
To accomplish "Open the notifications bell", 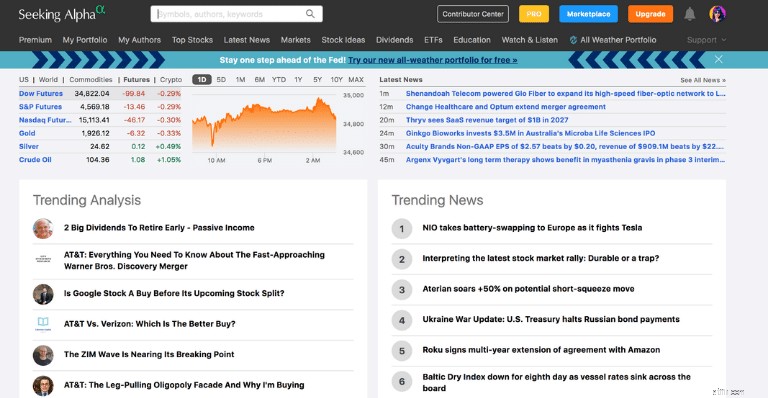I will pyautogui.click(x=690, y=14).
